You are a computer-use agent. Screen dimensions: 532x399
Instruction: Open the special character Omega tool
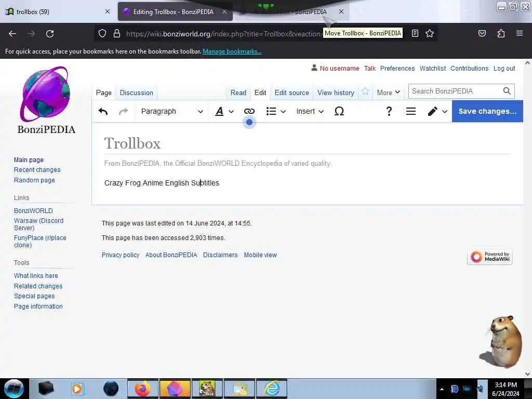click(x=339, y=111)
